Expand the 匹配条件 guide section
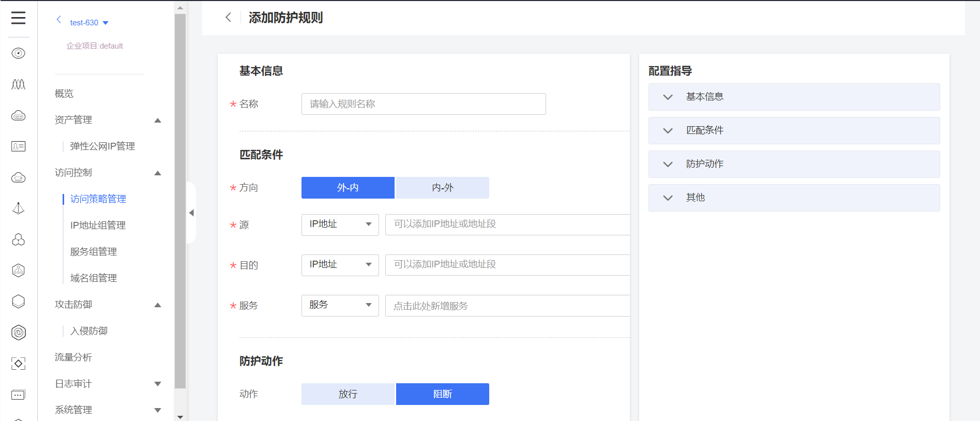 tap(794, 130)
